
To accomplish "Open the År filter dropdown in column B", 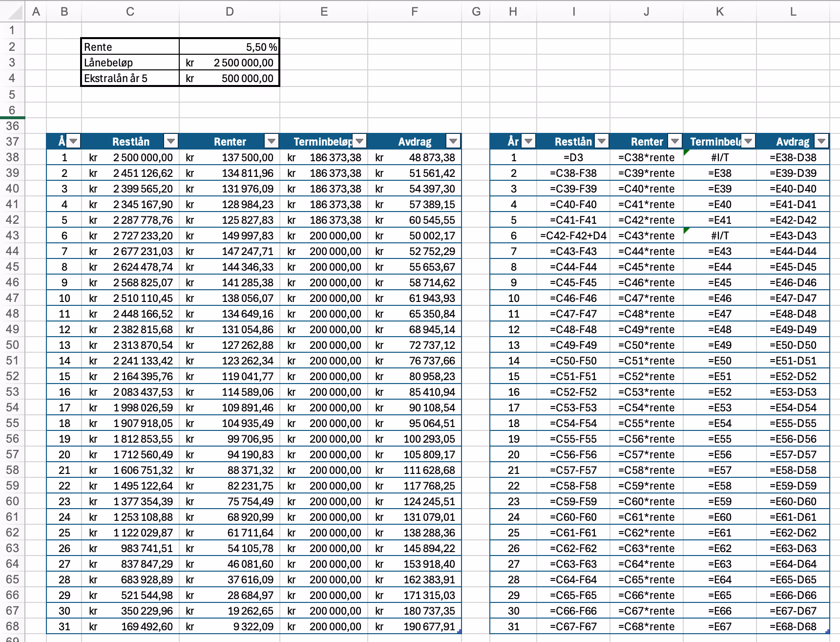I will 73,142.
